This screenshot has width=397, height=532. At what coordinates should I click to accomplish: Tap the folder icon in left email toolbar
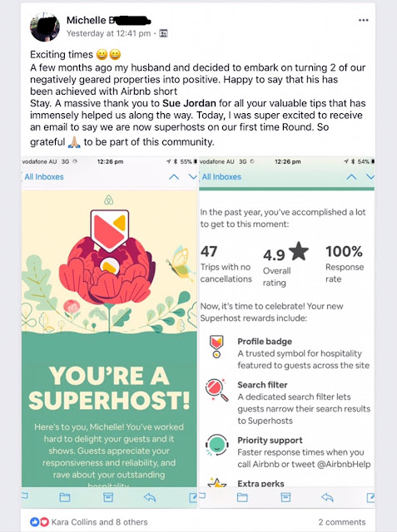click(x=65, y=497)
